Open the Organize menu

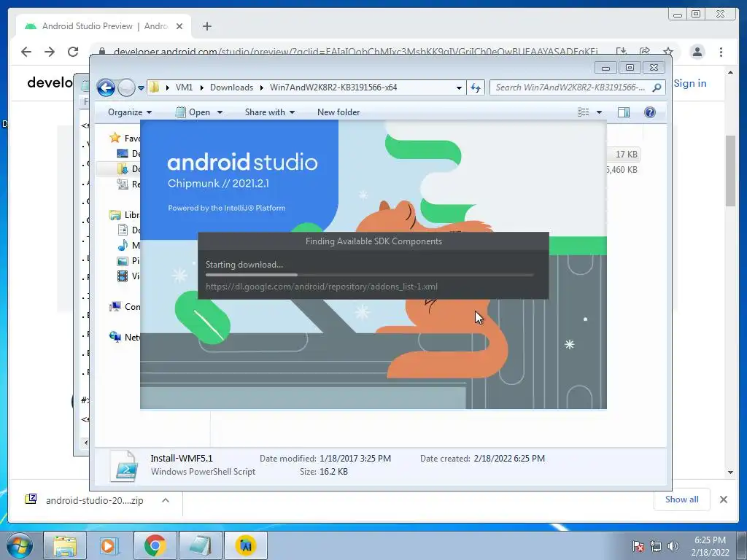(x=130, y=112)
